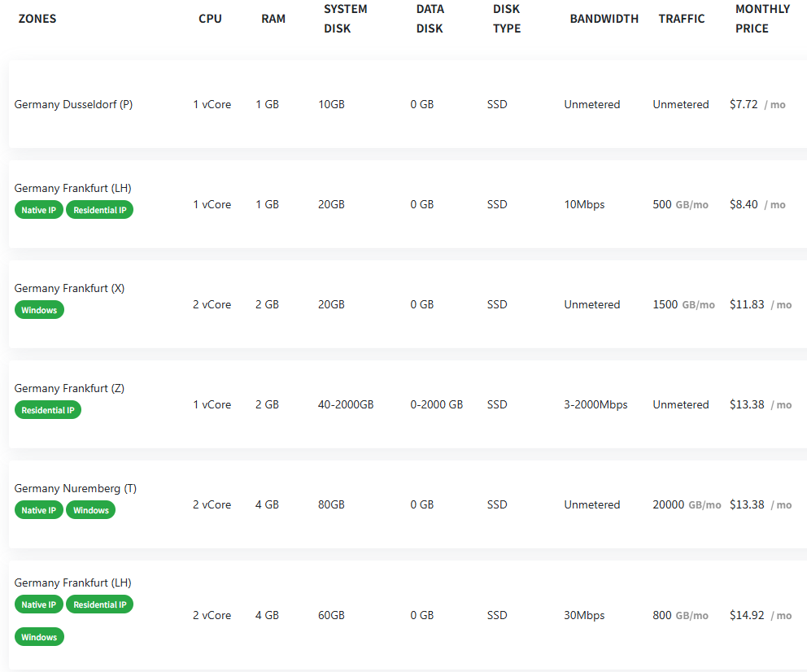
Task: Click the TRAFFIC column header
Action: (682, 19)
